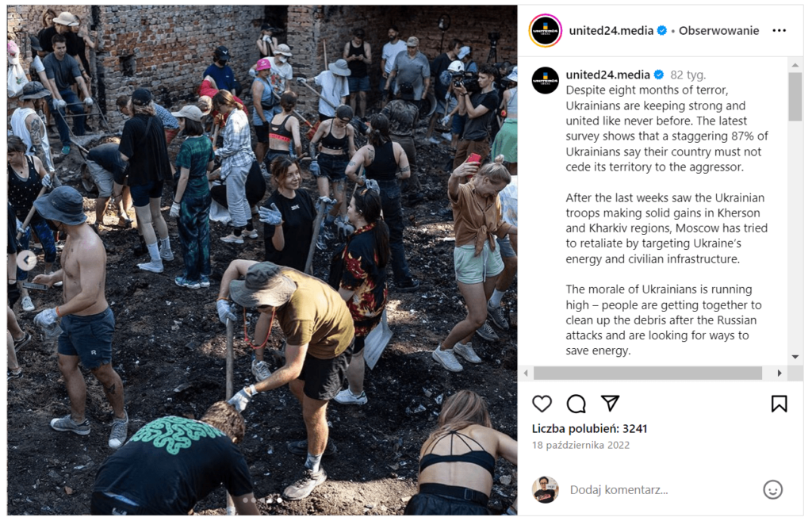Click the horizontal scrollbar right arrow
This screenshot has width=812, height=521.
[779, 373]
